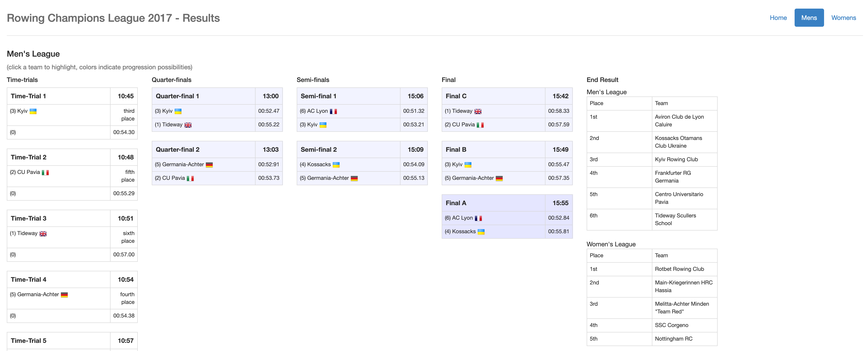Viewport: 868px width, 351px height.
Task: Click SSC Corgeno in Women's League
Action: pyautogui.click(x=671, y=325)
